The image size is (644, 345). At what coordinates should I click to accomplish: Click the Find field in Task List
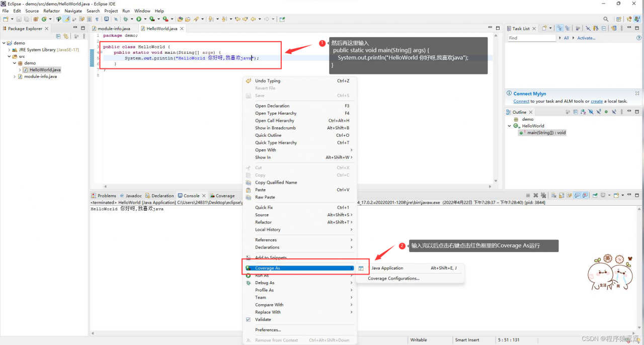531,38
